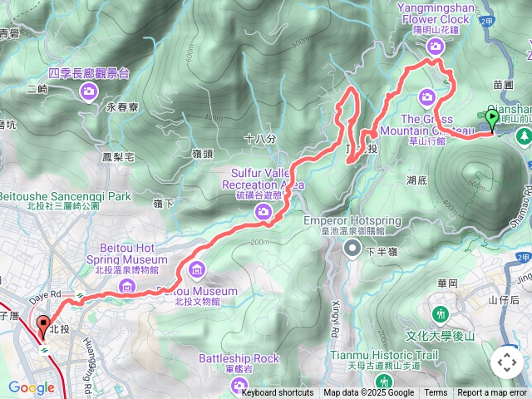Click the metro station icon near Daye Rd
The width and height of the screenshot is (532, 399).
click(80, 296)
